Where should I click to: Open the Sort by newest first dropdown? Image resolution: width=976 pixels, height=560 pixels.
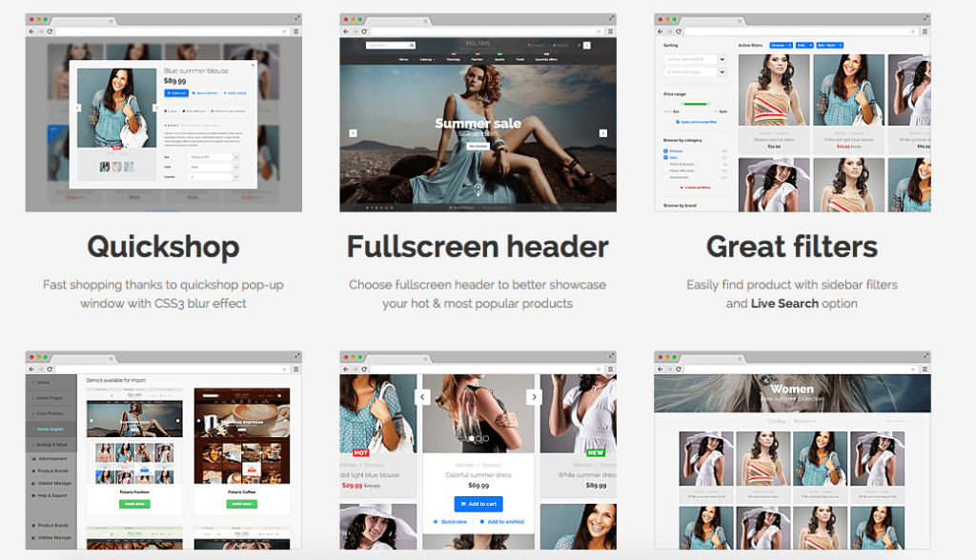695,59
